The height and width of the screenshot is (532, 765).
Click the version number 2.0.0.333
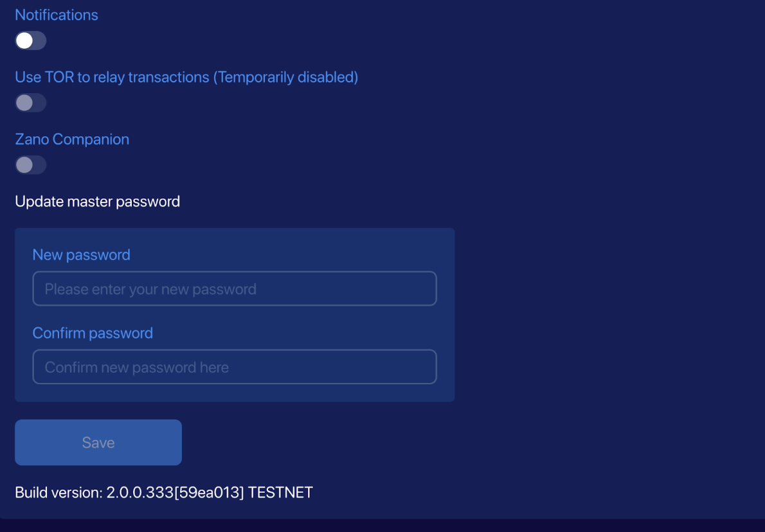tap(140, 493)
